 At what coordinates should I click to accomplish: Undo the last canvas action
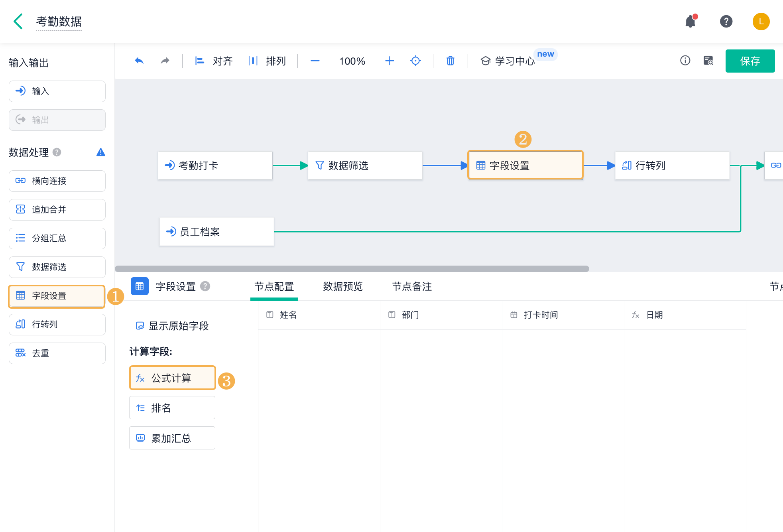(x=139, y=61)
